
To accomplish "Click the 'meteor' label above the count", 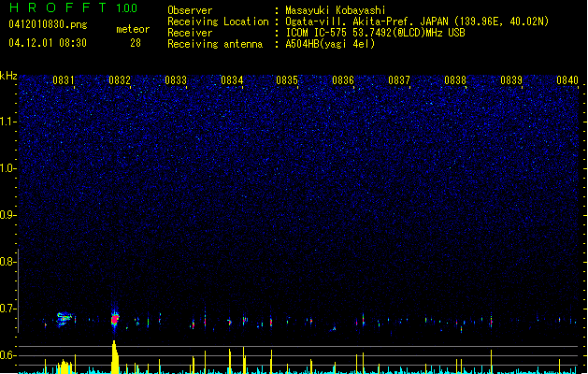I will coord(133,29).
